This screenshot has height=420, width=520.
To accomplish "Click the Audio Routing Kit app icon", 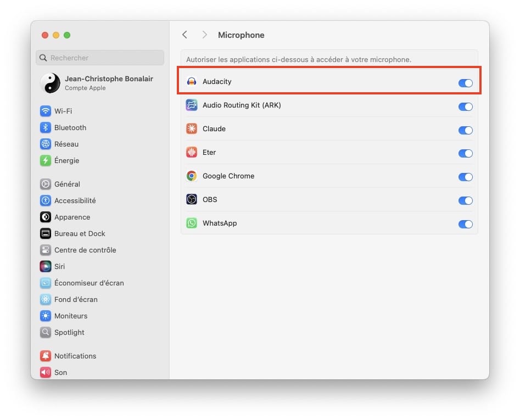I will coord(192,105).
